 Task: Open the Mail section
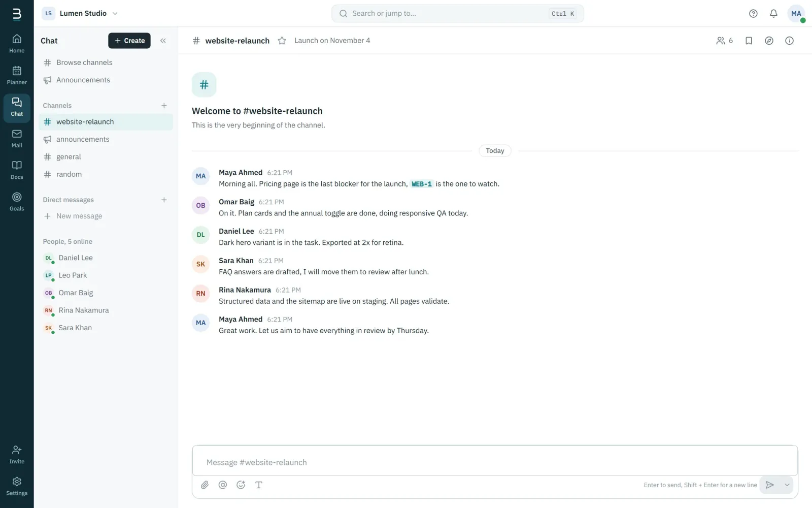coord(17,139)
